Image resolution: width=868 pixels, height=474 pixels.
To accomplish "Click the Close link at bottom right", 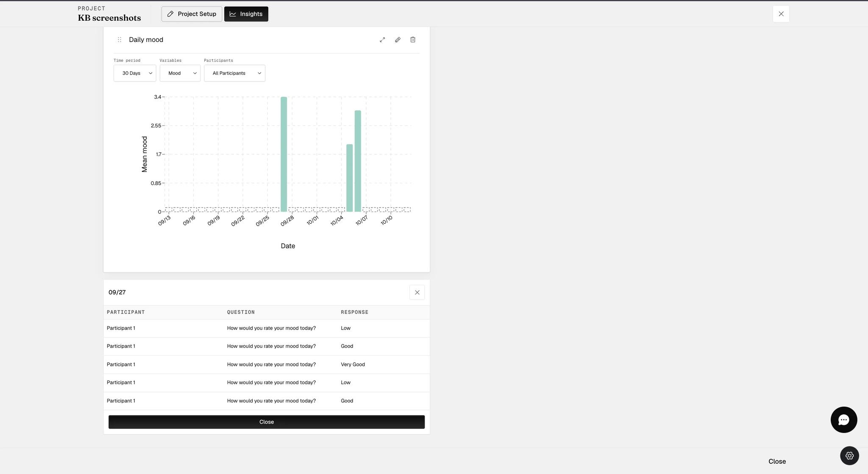I will click(x=777, y=461).
